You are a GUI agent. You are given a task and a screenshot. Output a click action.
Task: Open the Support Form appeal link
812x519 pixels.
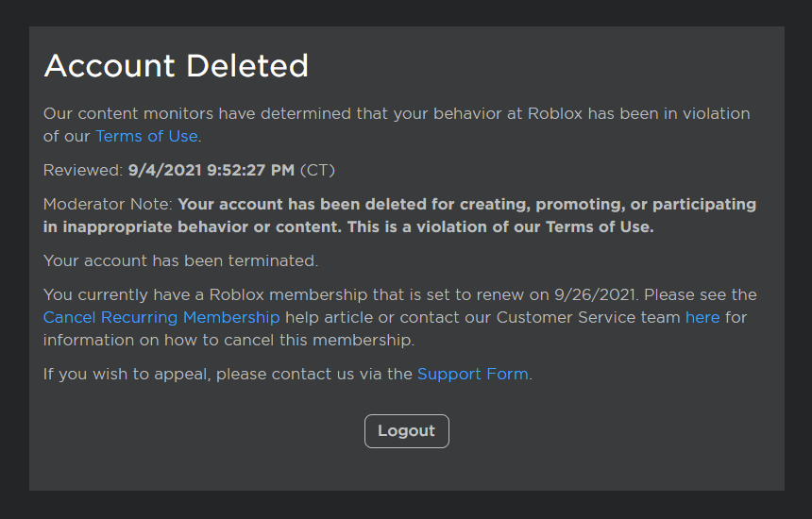click(472, 374)
